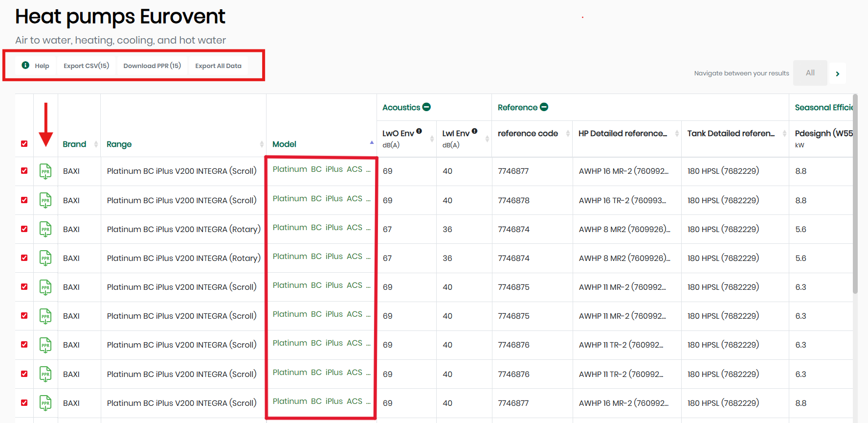Click LwO Env column sort arrows
The image size is (868, 423).
(x=432, y=139)
